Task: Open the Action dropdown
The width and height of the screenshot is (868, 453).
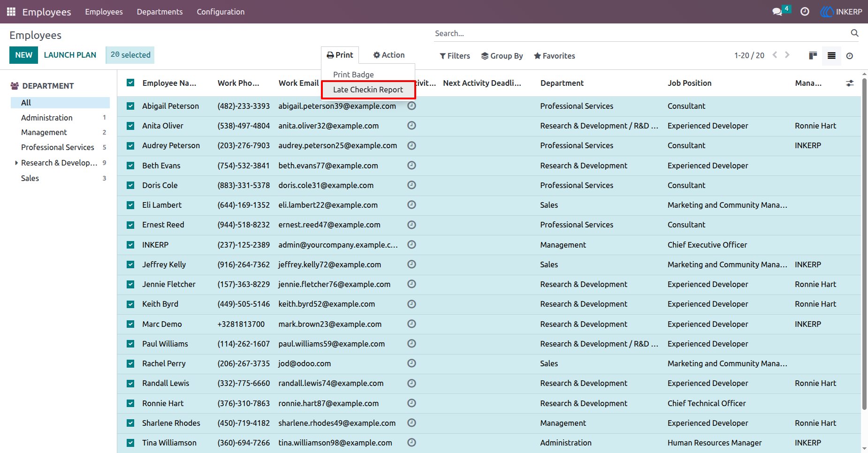Action: 388,55
